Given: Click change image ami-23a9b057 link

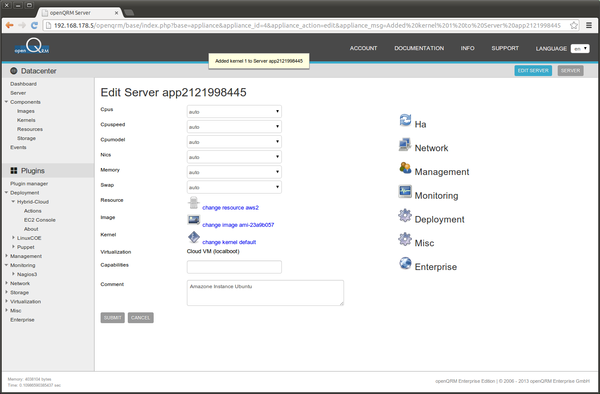Looking at the screenshot, I should pos(238,225).
